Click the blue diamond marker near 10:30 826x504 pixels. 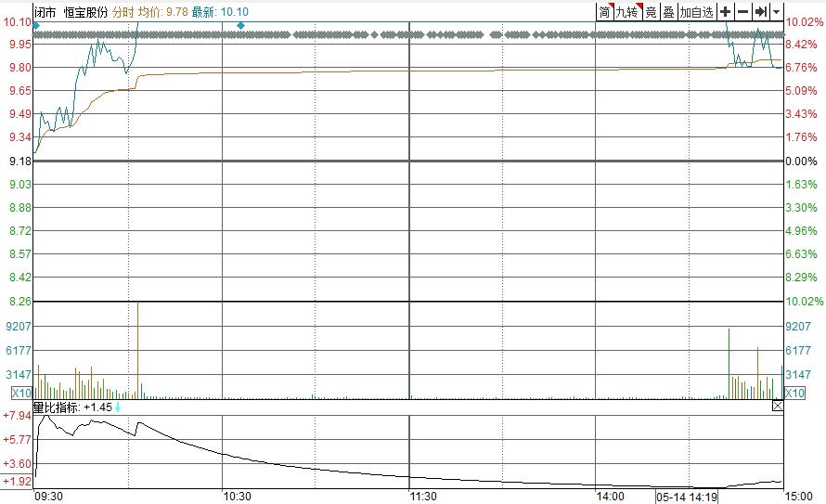pos(240,25)
